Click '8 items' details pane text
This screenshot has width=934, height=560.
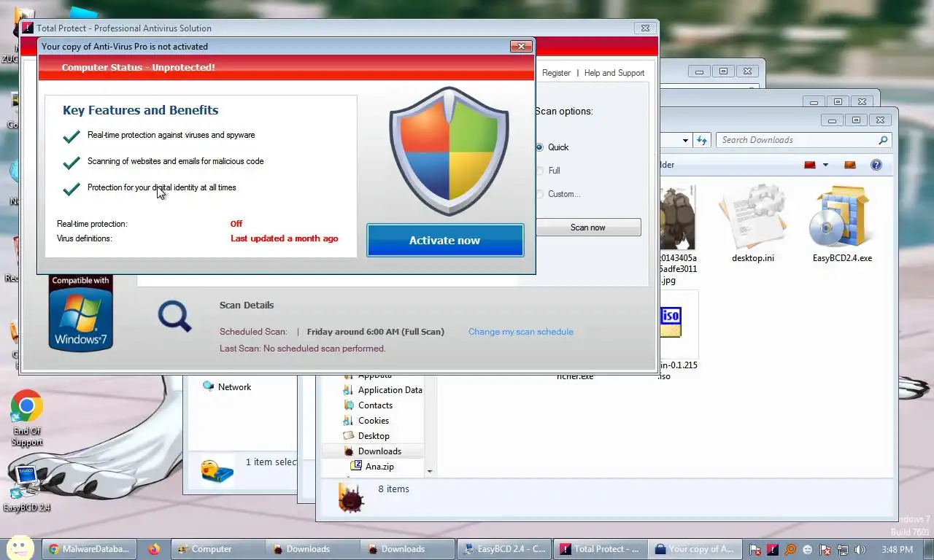click(x=393, y=489)
